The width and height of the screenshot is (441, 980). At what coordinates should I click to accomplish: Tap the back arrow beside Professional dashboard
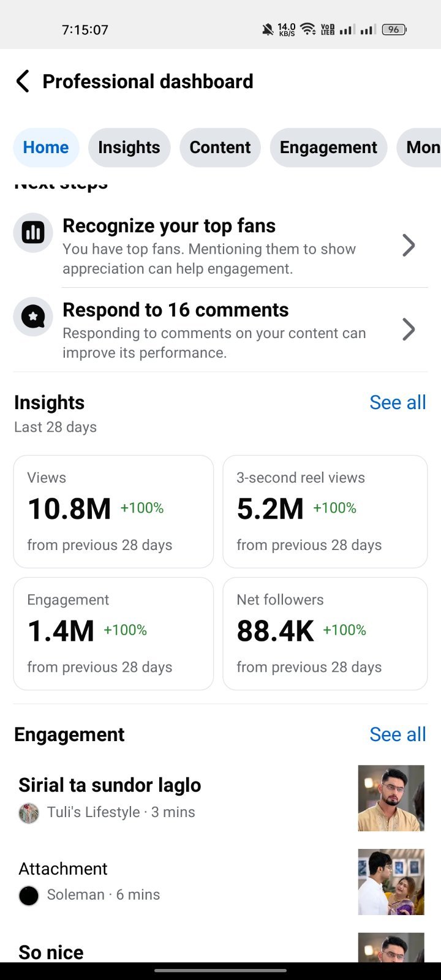[x=23, y=81]
